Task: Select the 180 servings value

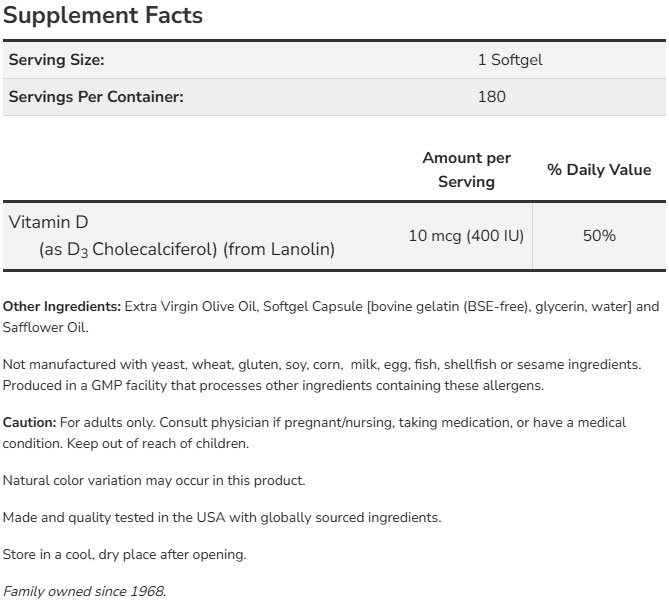Action: click(492, 97)
